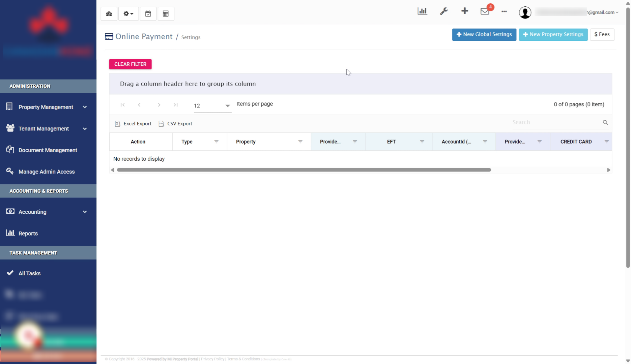The image size is (631, 364).
Task: Open the items per page dropdown
Action: (227, 105)
